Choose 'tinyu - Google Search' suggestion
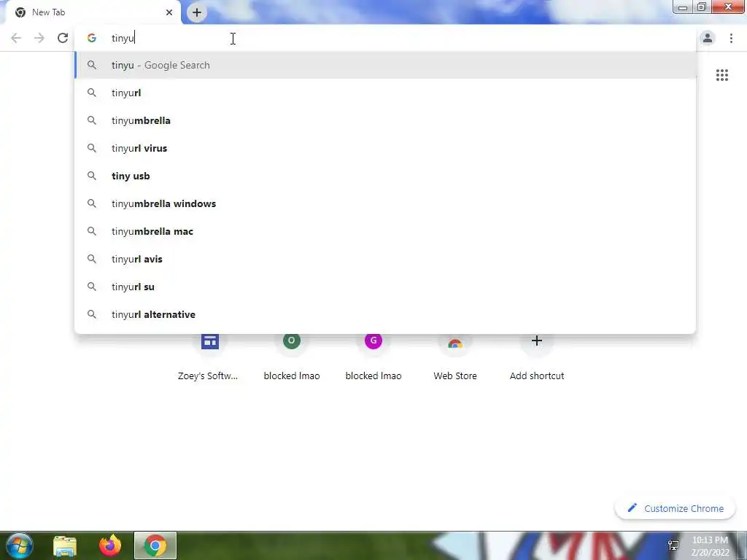 385,65
